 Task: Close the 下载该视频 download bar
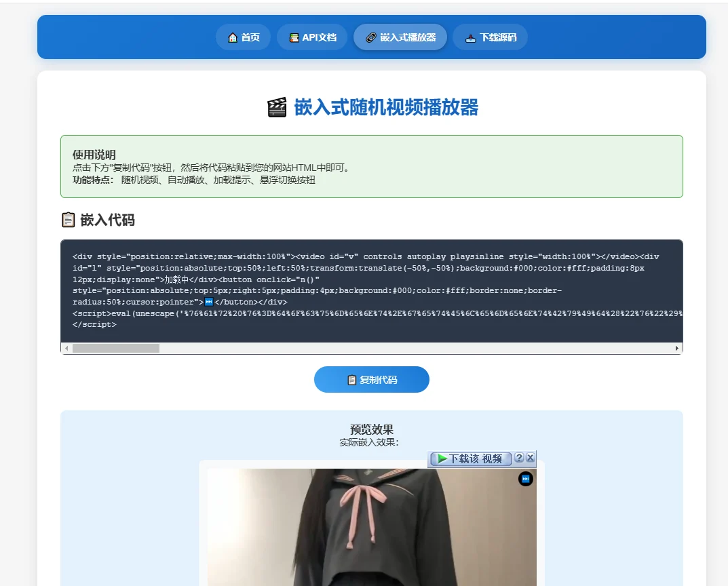point(531,458)
